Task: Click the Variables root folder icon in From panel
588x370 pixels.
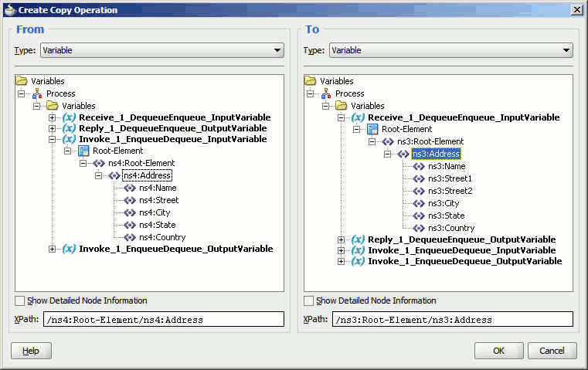Action: (x=22, y=81)
